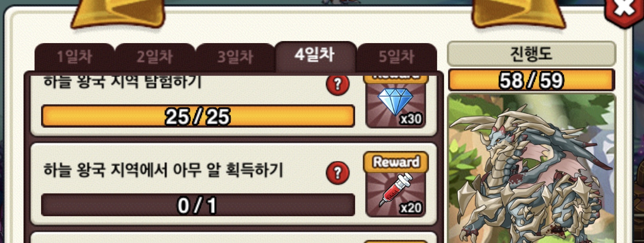
Task: Click the 58 / 59 overall progress bar
Action: tap(532, 80)
